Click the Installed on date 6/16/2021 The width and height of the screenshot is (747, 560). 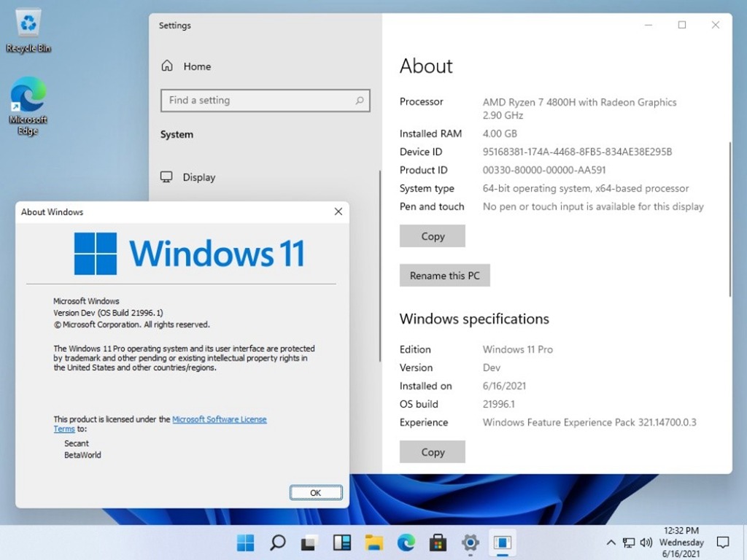point(504,386)
